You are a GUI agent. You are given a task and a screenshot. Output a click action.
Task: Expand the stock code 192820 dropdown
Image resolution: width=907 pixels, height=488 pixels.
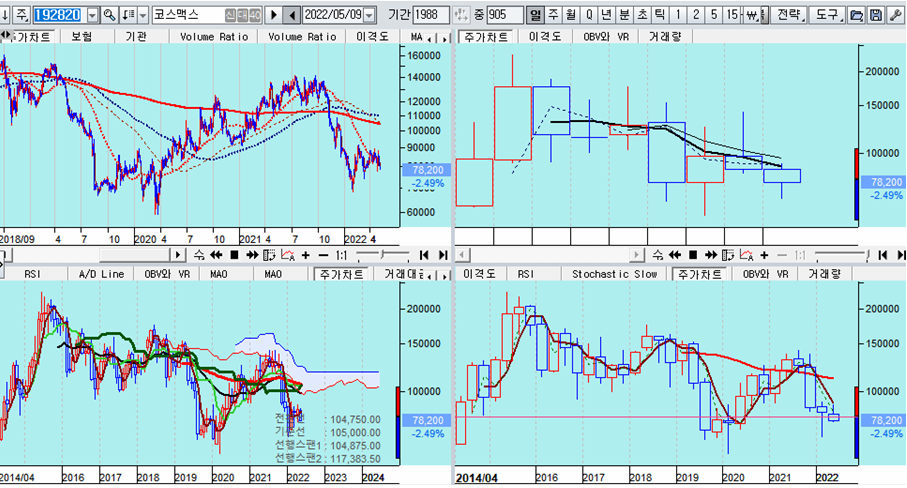[93, 15]
